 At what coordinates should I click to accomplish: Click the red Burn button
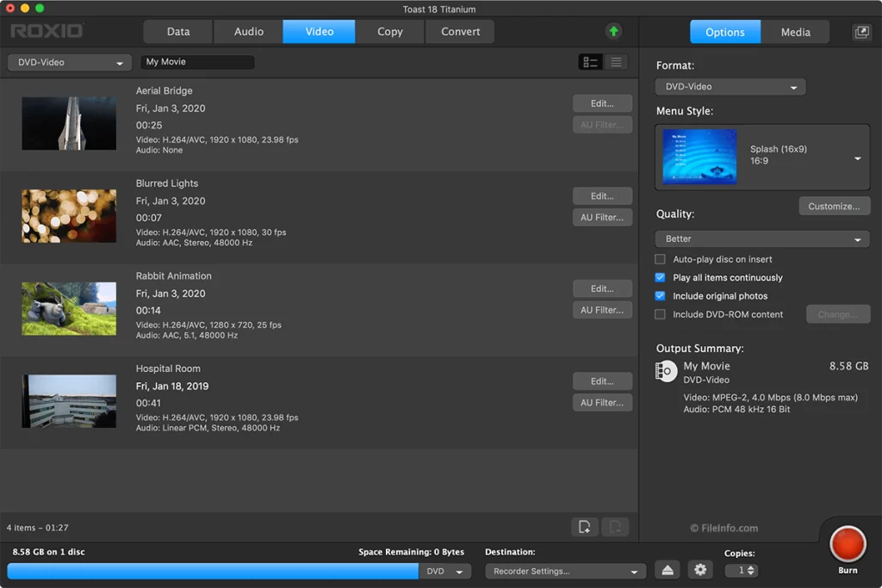[848, 544]
